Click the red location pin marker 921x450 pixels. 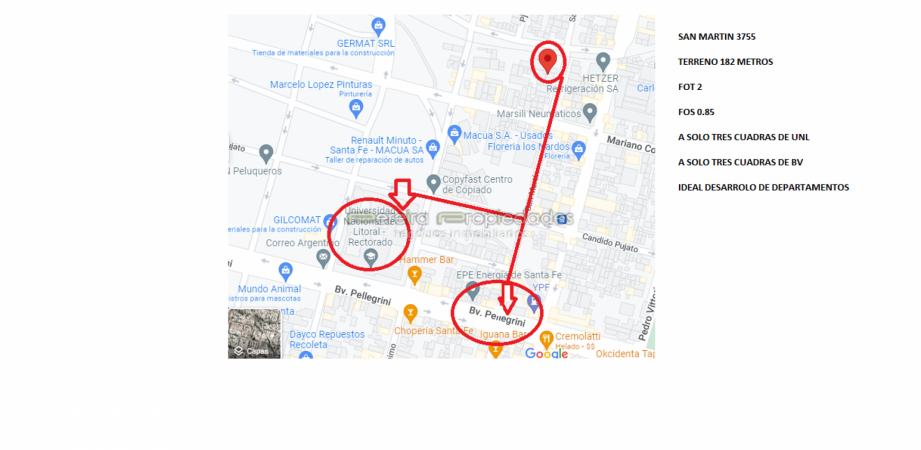click(547, 61)
